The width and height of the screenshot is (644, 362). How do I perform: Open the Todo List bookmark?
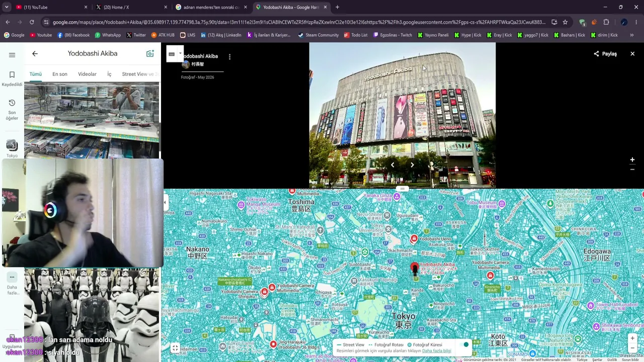click(x=356, y=35)
